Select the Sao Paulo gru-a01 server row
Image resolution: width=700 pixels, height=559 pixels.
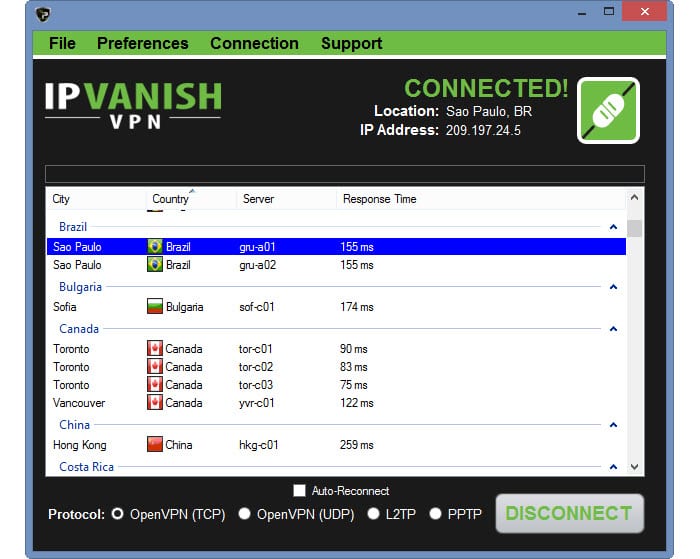pyautogui.click(x=336, y=246)
